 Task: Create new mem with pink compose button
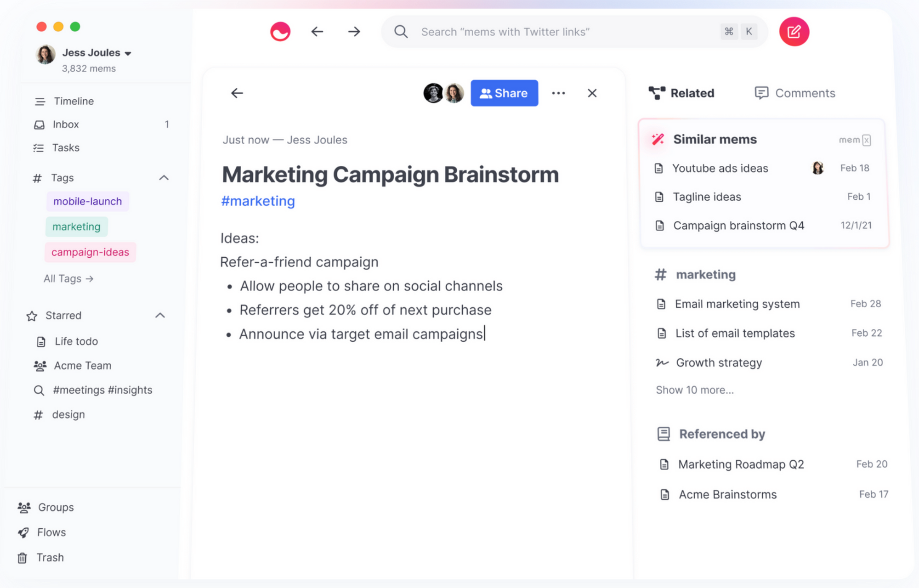click(x=794, y=32)
